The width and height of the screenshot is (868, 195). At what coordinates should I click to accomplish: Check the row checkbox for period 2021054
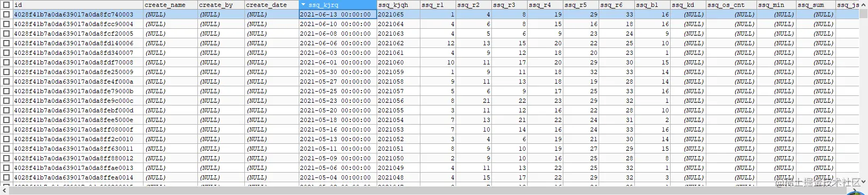[6, 120]
